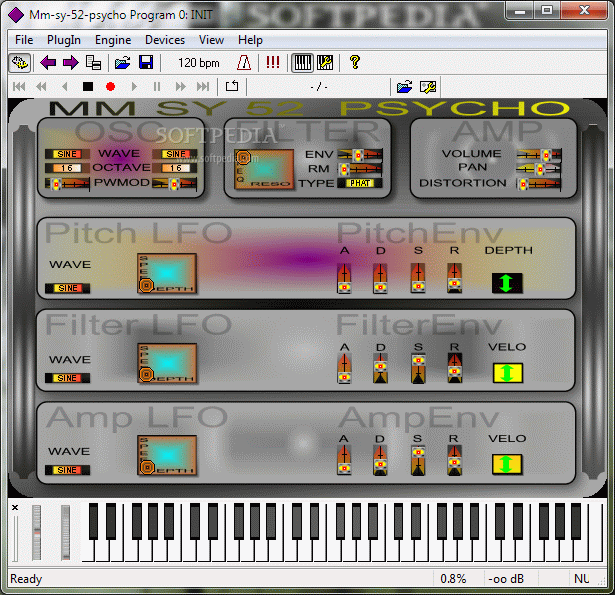The width and height of the screenshot is (615, 595).
Task: Adjust AmpEnv sustain S slider
Action: point(418,460)
